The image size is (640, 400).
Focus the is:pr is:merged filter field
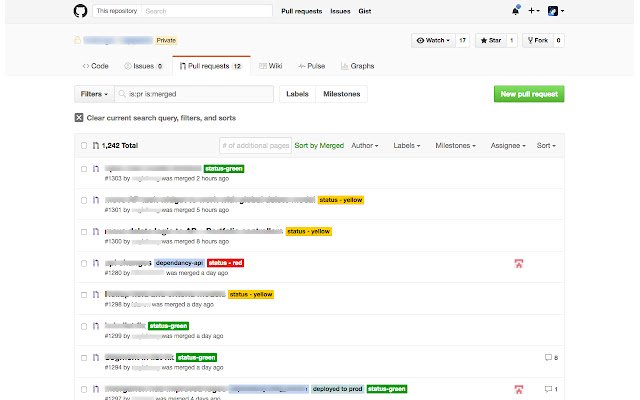click(x=194, y=94)
